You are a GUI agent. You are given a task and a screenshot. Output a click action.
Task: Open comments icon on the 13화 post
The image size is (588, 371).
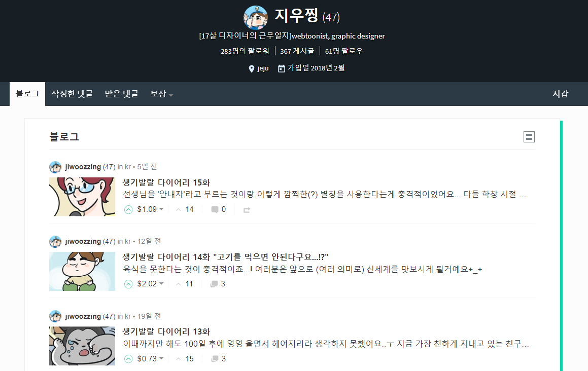click(x=215, y=359)
